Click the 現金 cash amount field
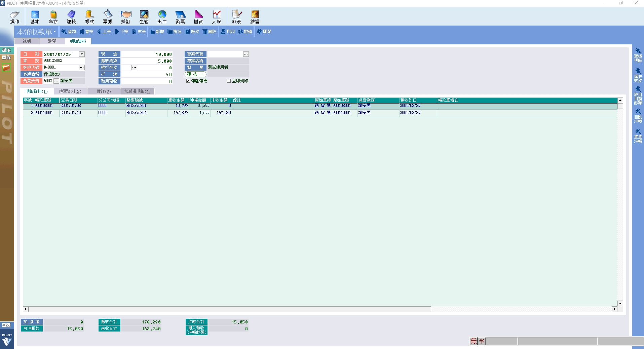The height and width of the screenshot is (349, 644). [x=147, y=54]
